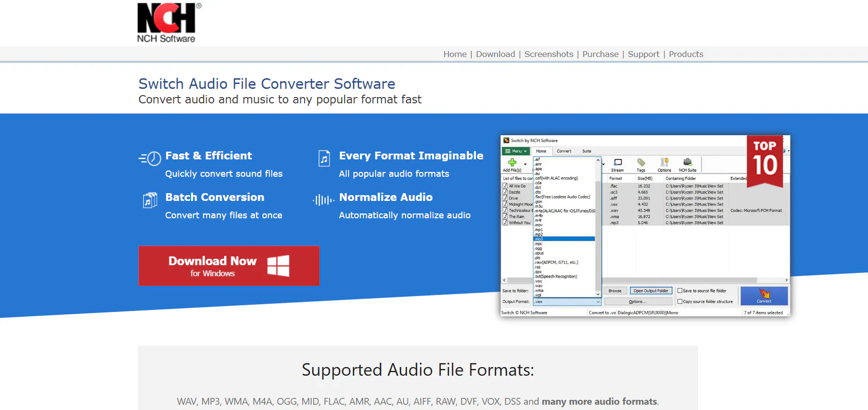Image resolution: width=868 pixels, height=410 pixels.
Task: Click the Switch app icon in the title bar
Action: coord(506,141)
